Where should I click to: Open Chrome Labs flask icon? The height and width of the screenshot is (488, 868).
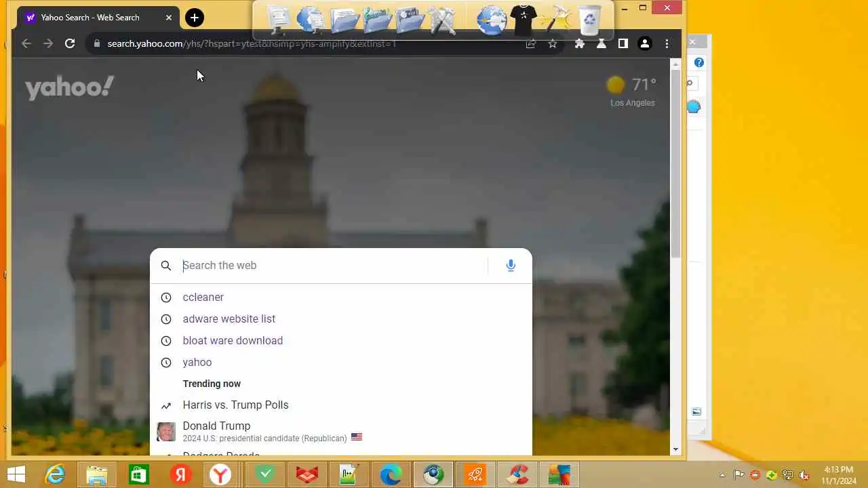click(x=601, y=43)
